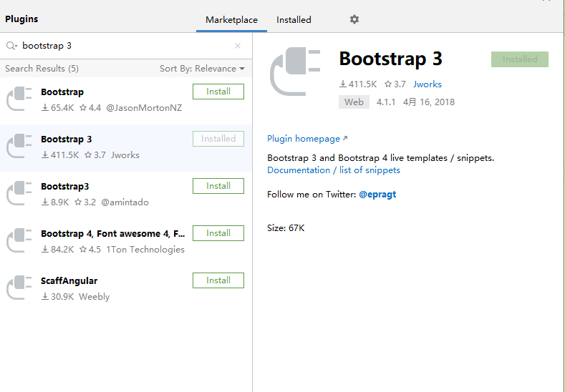This screenshot has width=565, height=392.
Task: Open the @epragt Twitter link
Action: pos(377,195)
